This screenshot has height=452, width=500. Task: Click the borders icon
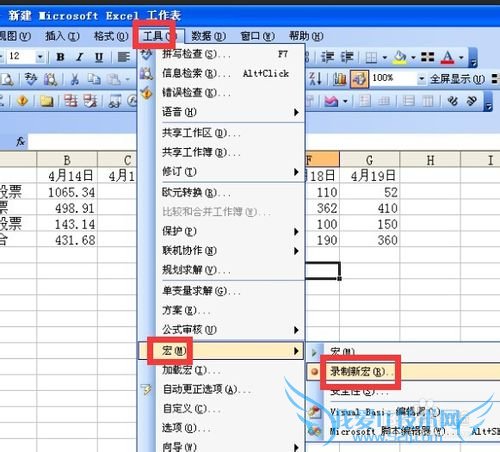[x=371, y=58]
